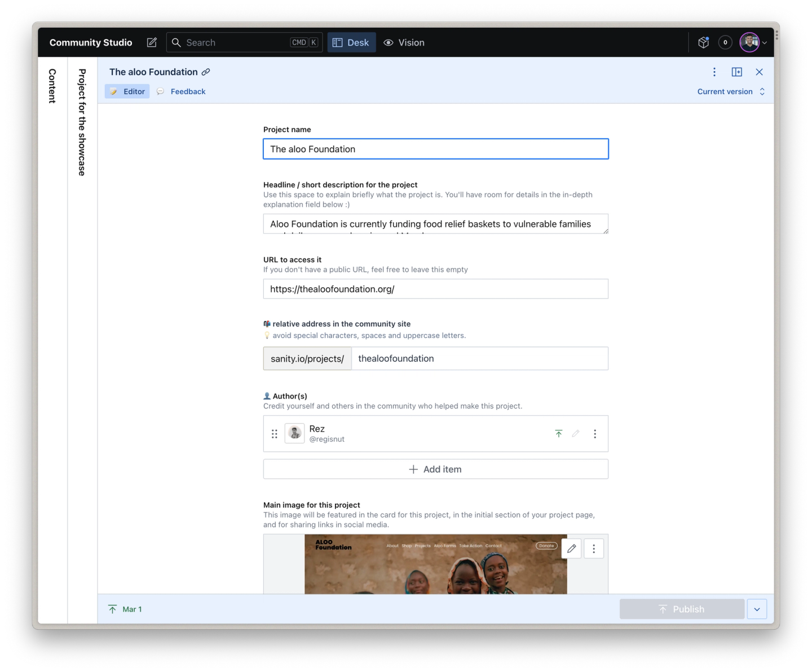812x672 pixels.
Task: Click the three-dot menu beside the main image
Action: (x=593, y=548)
